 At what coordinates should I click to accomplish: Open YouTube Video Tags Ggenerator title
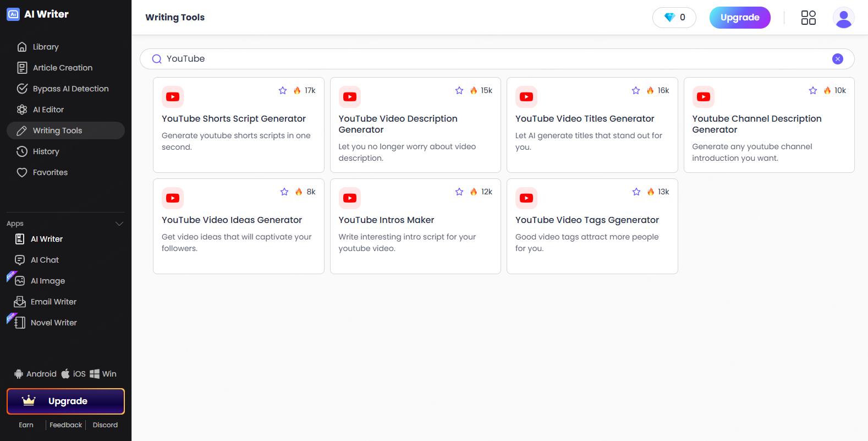click(x=587, y=220)
